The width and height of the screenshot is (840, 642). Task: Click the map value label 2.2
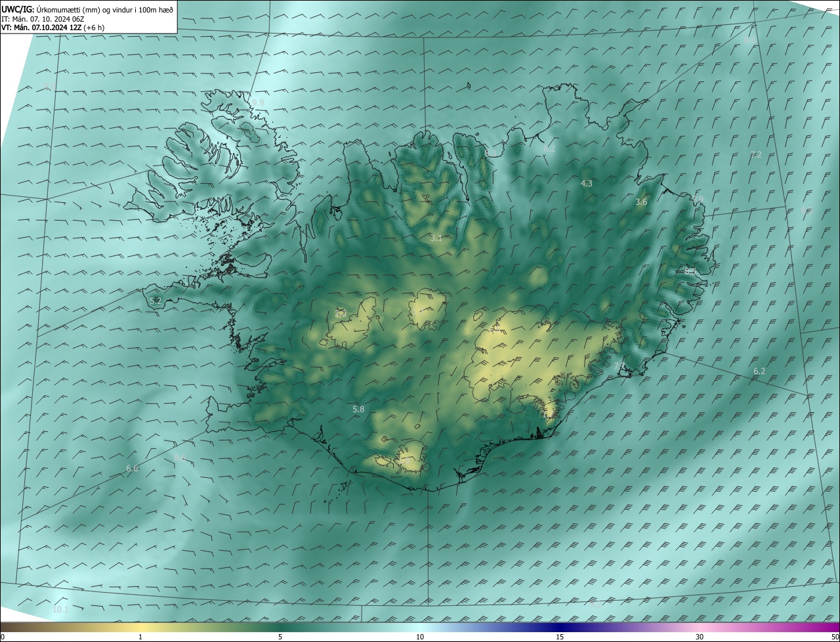pos(341,313)
